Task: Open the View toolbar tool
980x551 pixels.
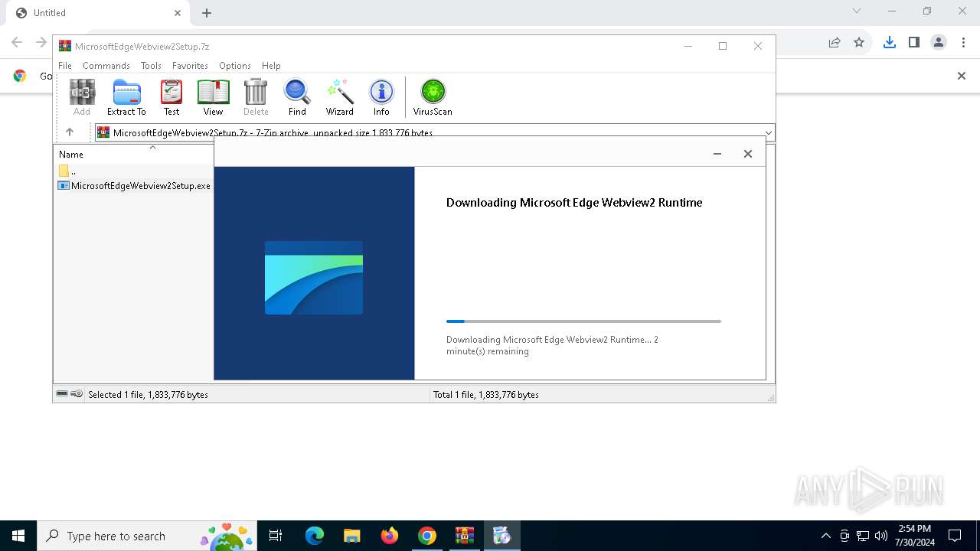Action: point(213,97)
